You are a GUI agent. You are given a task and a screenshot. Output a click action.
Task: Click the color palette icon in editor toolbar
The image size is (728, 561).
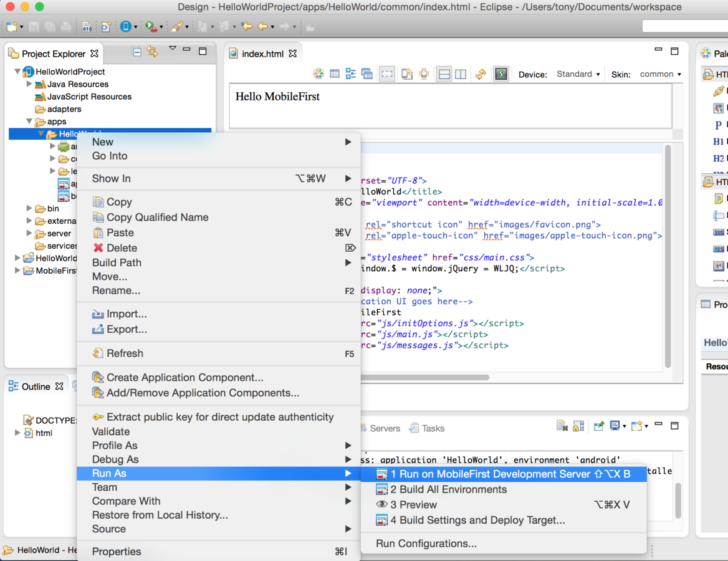pos(318,74)
